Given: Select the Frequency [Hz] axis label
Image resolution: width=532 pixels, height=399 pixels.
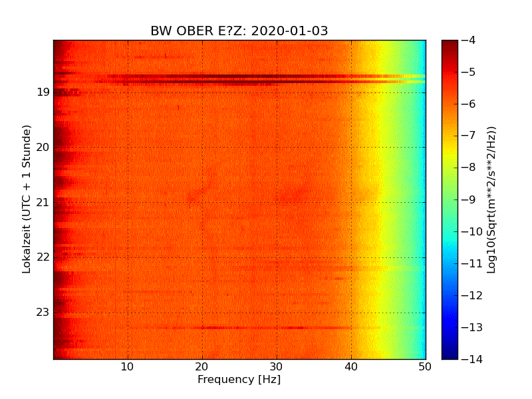Looking at the screenshot, I should pyautogui.click(x=239, y=379).
